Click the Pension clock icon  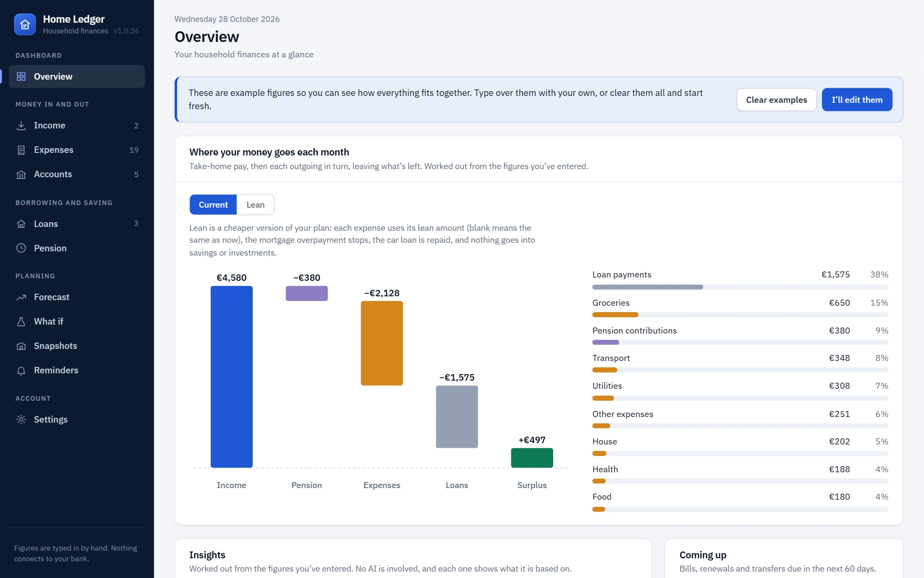(21, 248)
